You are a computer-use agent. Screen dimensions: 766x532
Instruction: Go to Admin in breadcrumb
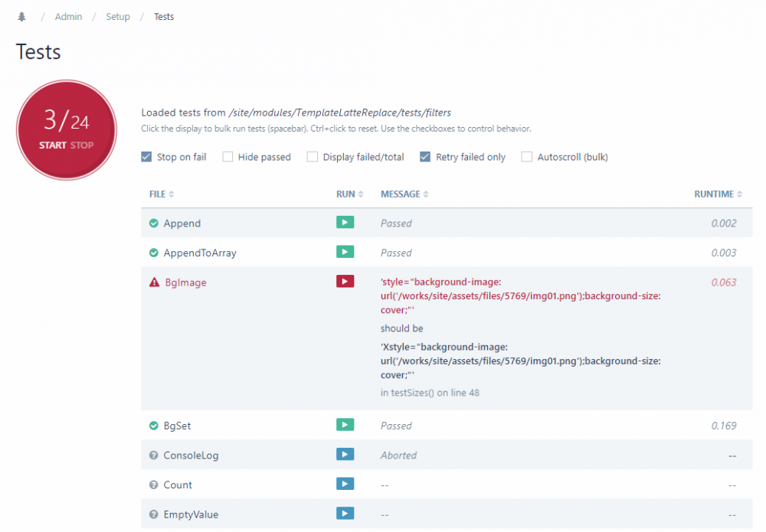68,17
